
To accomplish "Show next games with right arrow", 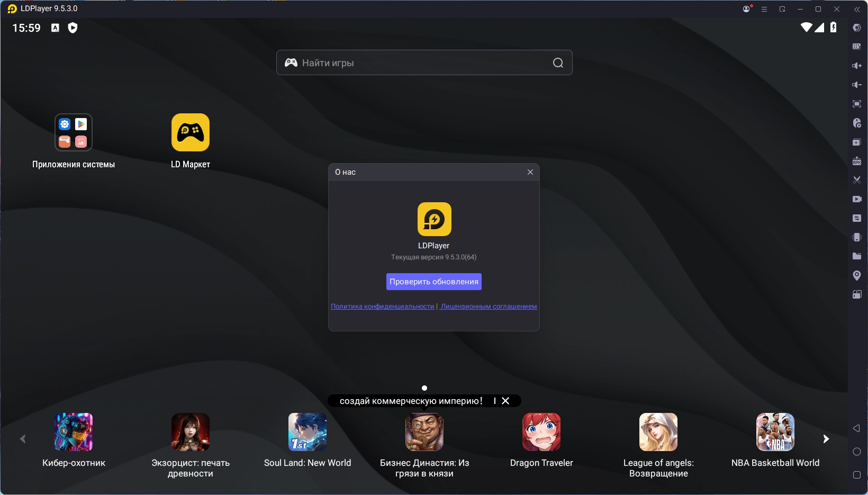I will pos(826,439).
